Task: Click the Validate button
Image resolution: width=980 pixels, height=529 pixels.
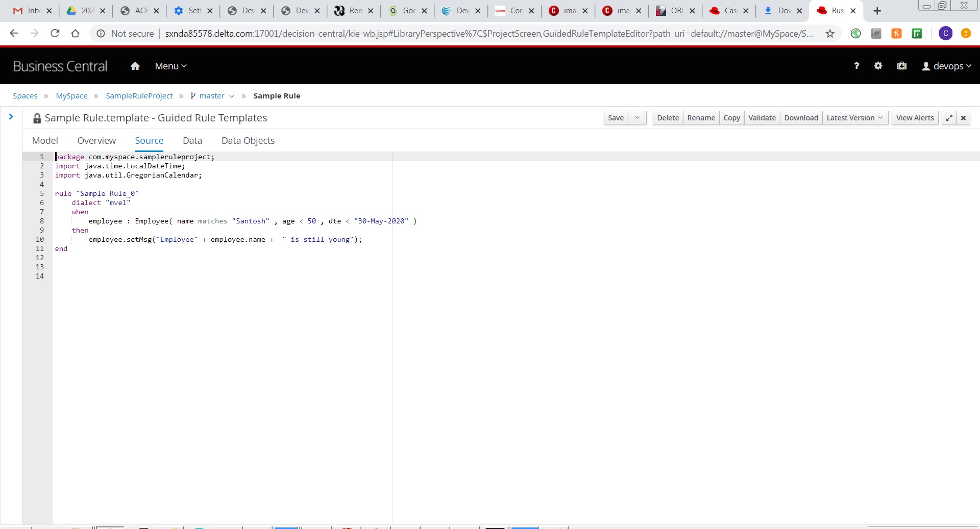Action: (762, 118)
